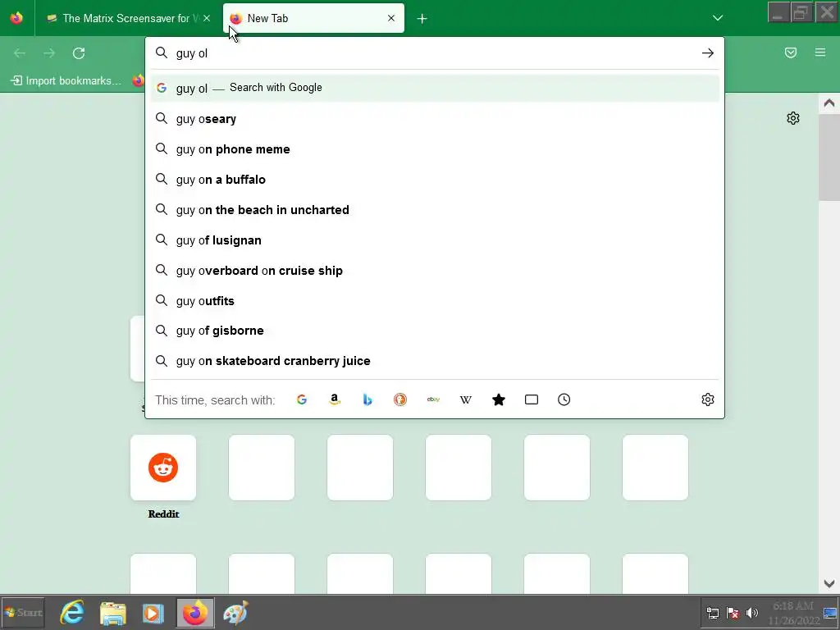
Task: Click the vertical scrollbar thumb
Action: pos(829,157)
